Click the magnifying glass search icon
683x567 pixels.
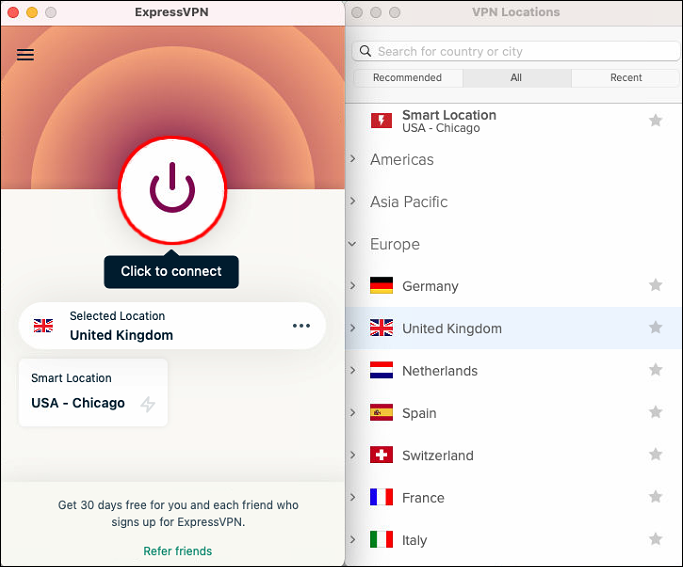pyautogui.click(x=365, y=51)
